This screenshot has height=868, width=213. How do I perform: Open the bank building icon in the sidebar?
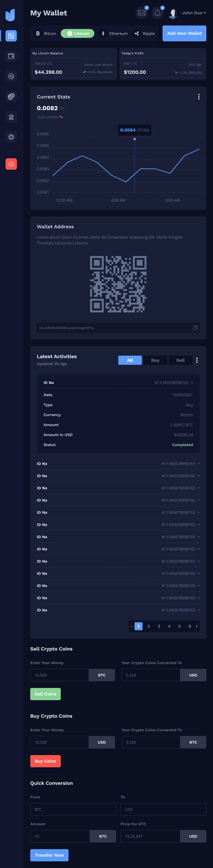coord(11,117)
